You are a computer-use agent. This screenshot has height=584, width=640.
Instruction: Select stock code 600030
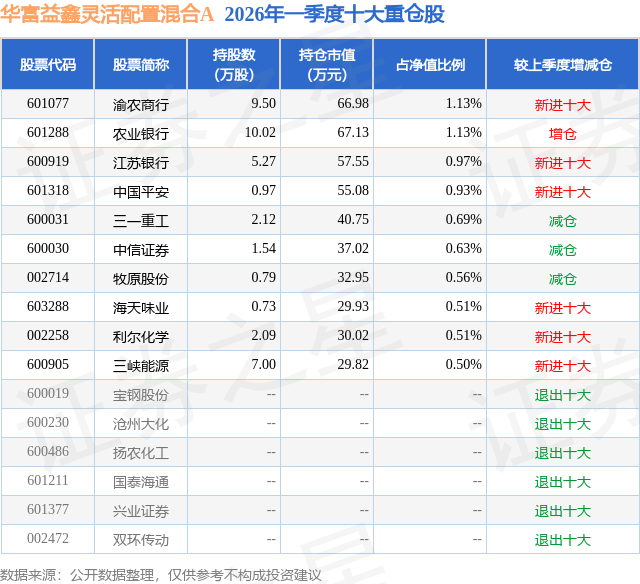coord(48,249)
